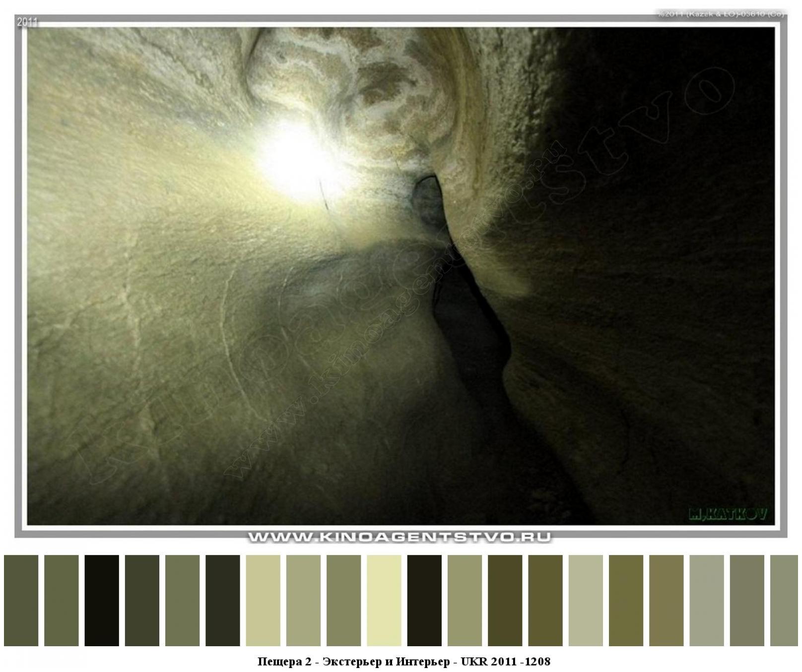
Task: Select the fifth swatch, medium gray-olive
Action: click(x=183, y=600)
